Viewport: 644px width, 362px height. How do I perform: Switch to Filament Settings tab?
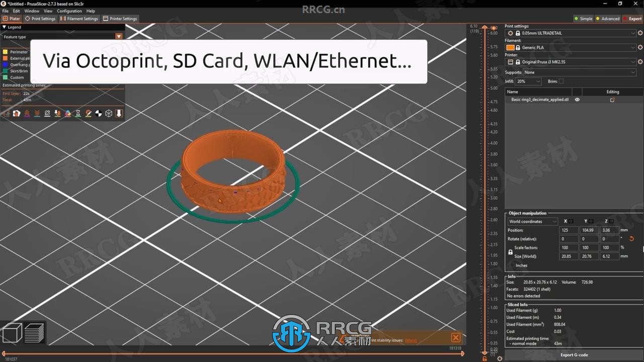point(79,19)
